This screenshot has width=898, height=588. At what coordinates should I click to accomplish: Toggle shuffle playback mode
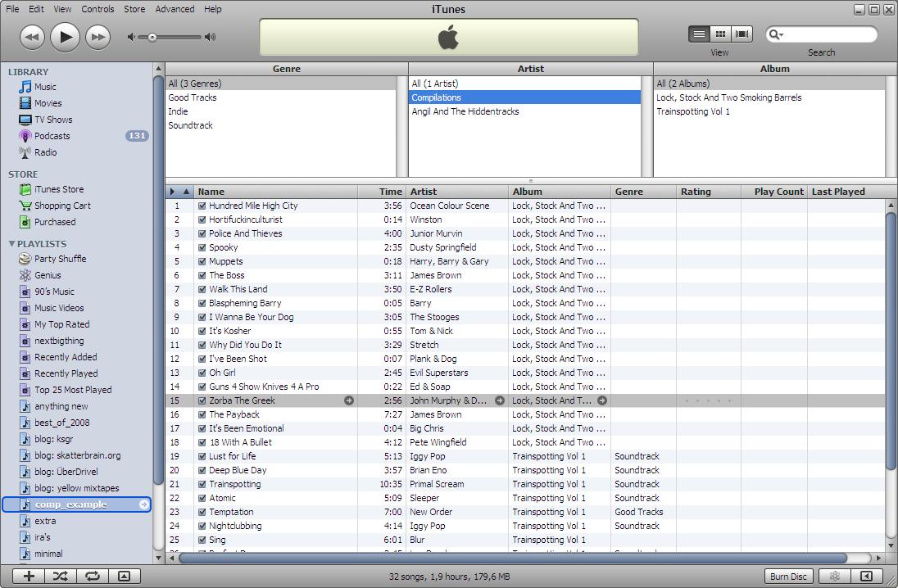(61, 577)
